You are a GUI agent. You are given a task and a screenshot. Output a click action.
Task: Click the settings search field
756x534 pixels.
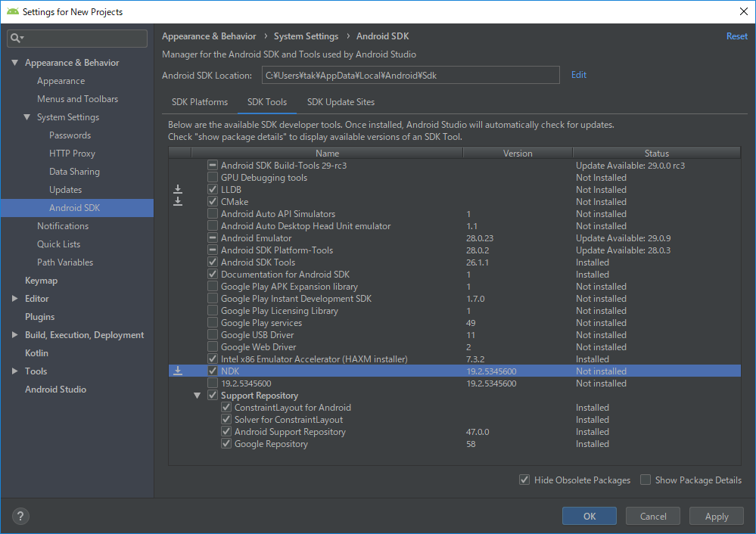pos(77,38)
